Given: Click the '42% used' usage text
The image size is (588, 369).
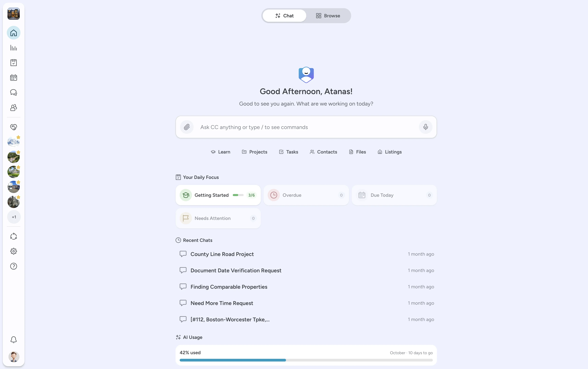Looking at the screenshot, I should coord(190,352).
